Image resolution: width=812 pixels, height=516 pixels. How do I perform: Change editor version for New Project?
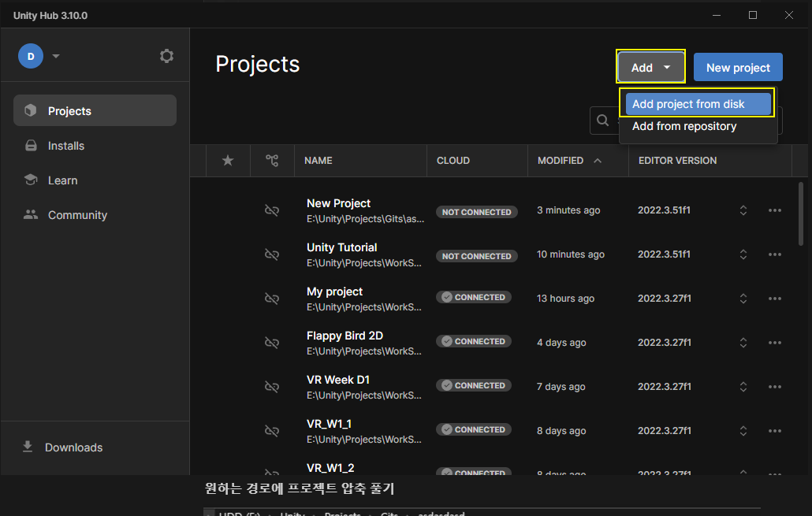coord(743,210)
